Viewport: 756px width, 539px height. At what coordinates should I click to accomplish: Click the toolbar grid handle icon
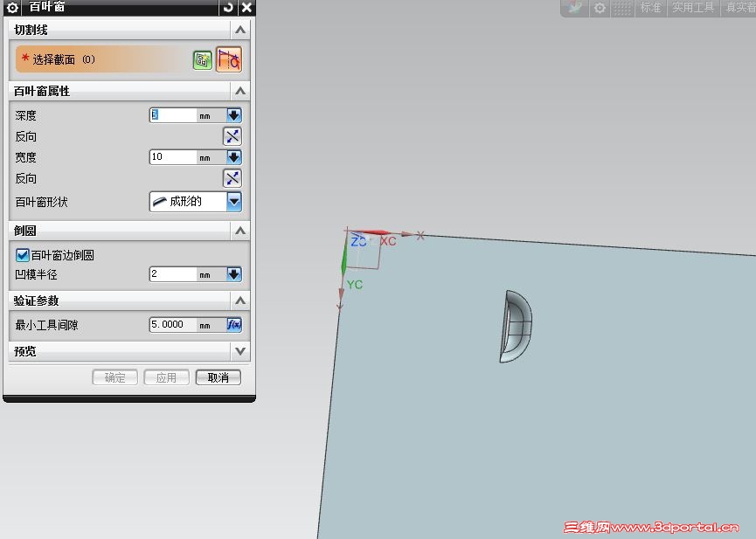[622, 8]
